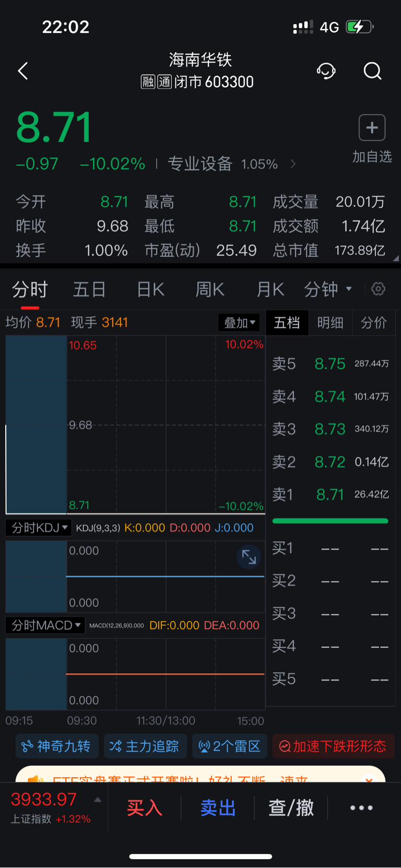Tap the KDJ indicator chart
Image resolution: width=401 pixels, height=868 pixels.
click(x=135, y=576)
